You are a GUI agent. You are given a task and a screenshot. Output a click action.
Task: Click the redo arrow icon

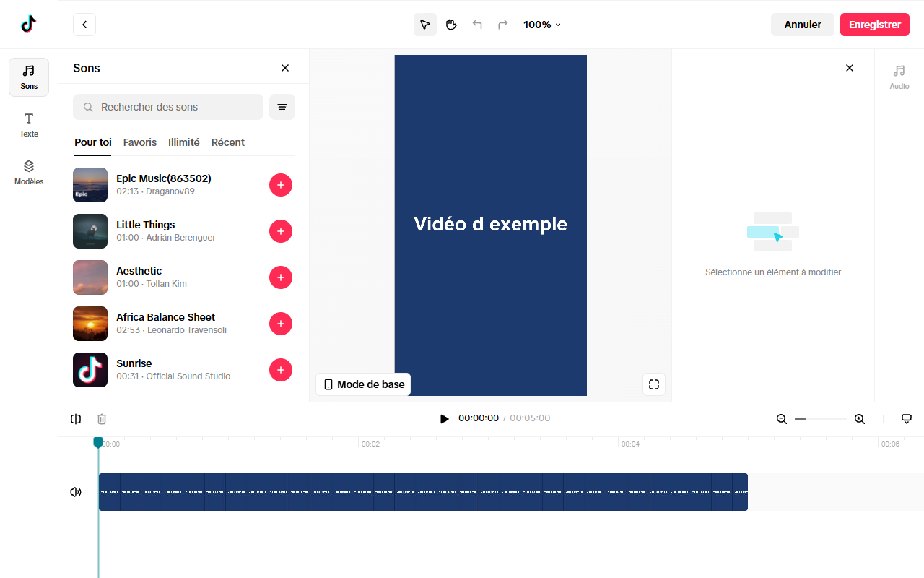click(503, 25)
